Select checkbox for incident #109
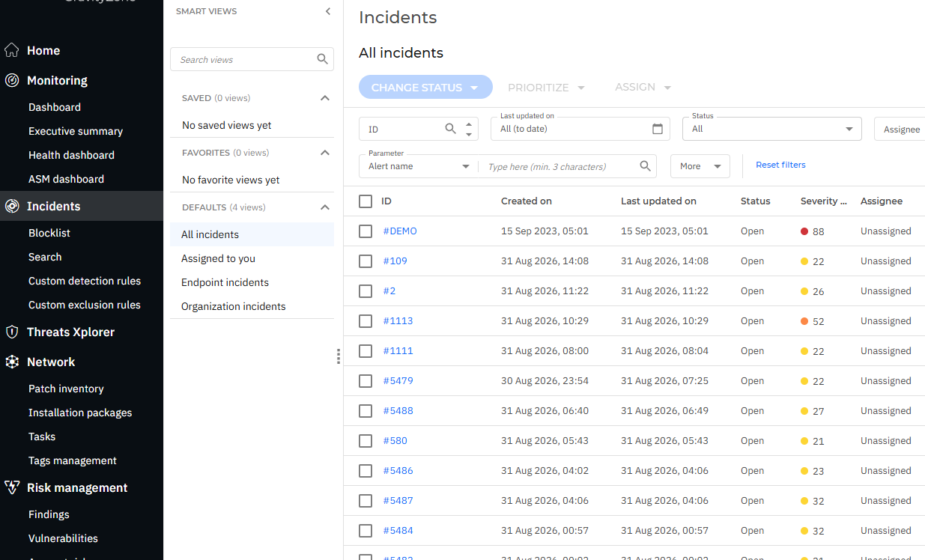Viewport: 925px width, 560px height. point(366,261)
